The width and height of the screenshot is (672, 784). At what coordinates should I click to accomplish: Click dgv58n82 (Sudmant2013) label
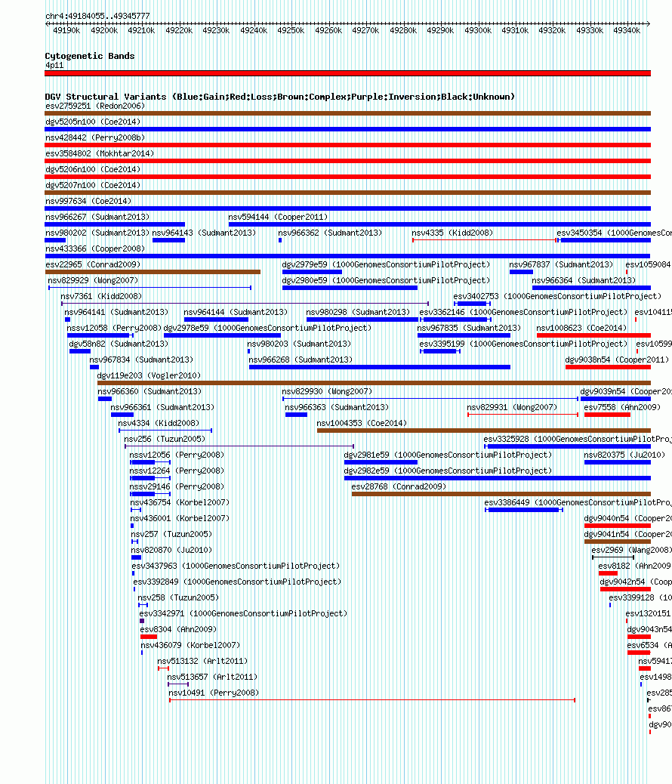(119, 344)
